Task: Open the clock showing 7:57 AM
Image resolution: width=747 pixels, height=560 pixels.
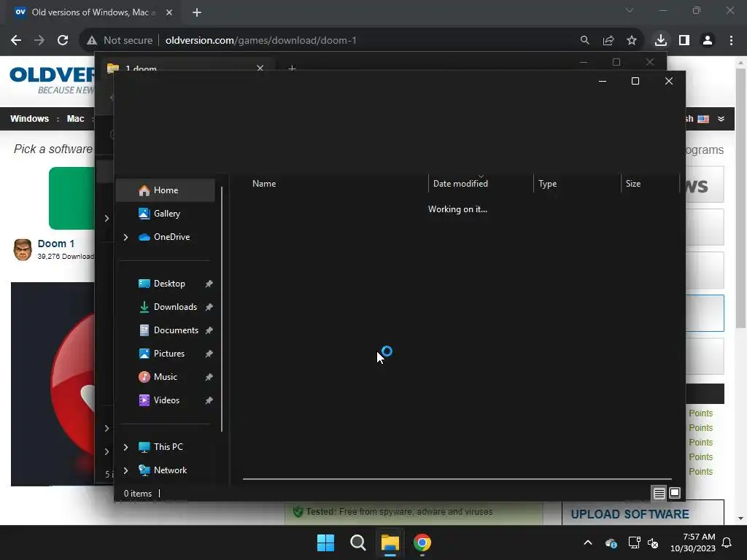Action: tap(693, 542)
